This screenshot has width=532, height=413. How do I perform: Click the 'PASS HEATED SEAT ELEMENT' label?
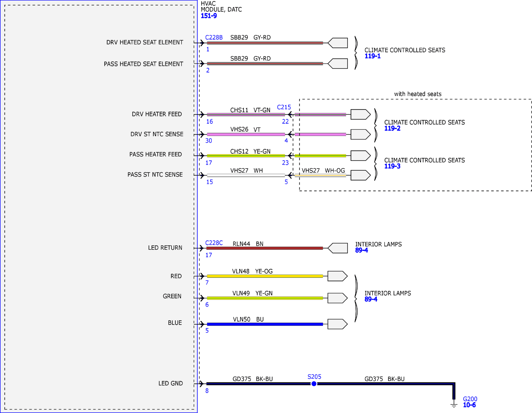point(143,64)
